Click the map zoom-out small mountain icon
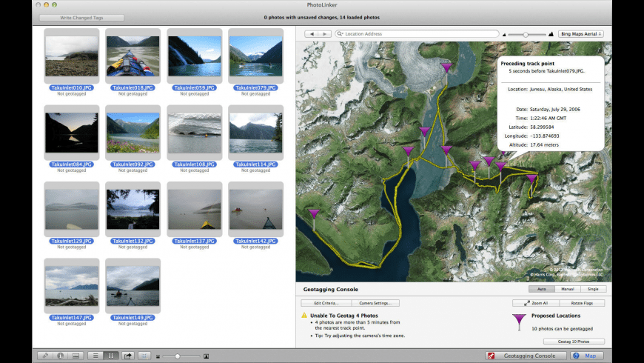 [504, 35]
